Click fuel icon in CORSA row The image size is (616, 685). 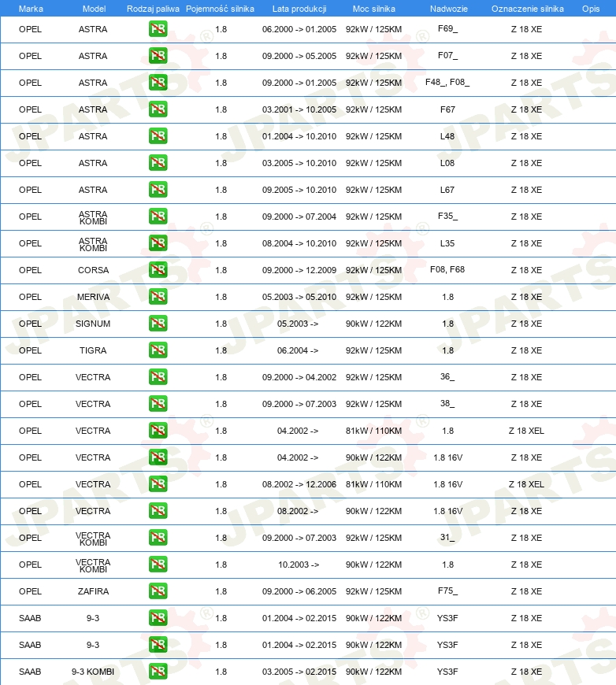[x=158, y=270]
